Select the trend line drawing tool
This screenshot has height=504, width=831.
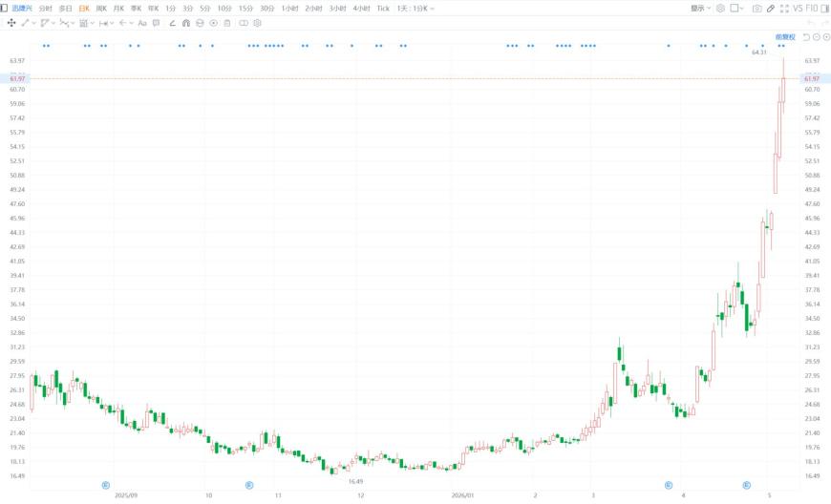25,23
